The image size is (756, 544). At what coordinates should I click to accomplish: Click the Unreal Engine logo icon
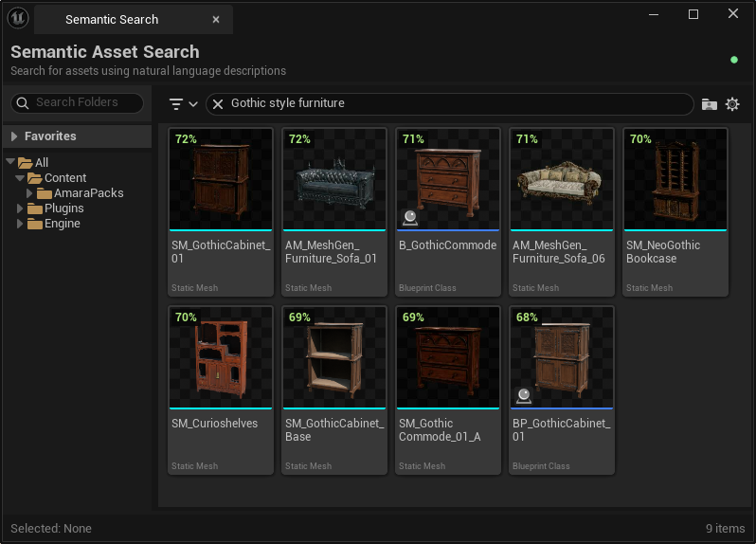click(18, 18)
